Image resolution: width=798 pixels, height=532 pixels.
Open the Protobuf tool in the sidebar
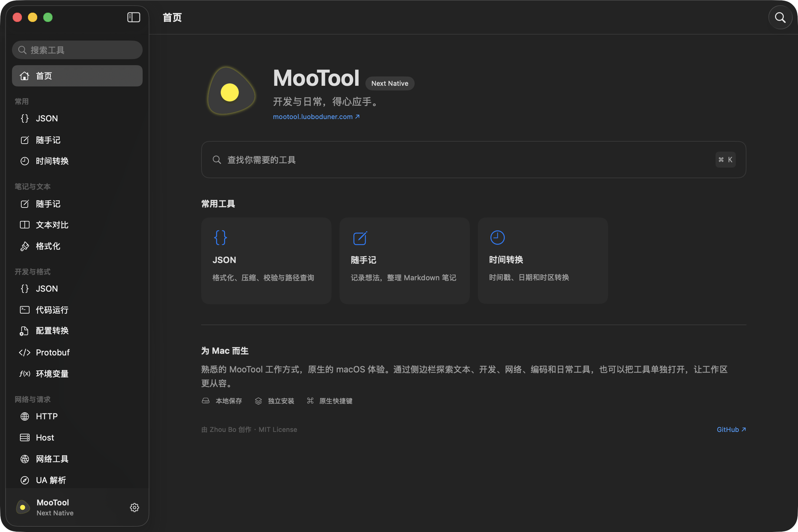point(77,352)
